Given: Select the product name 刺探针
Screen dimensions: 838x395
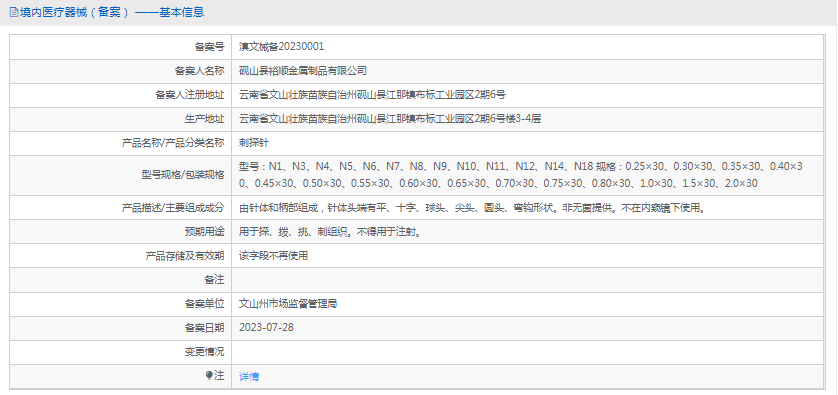Looking at the screenshot, I should [254, 143].
